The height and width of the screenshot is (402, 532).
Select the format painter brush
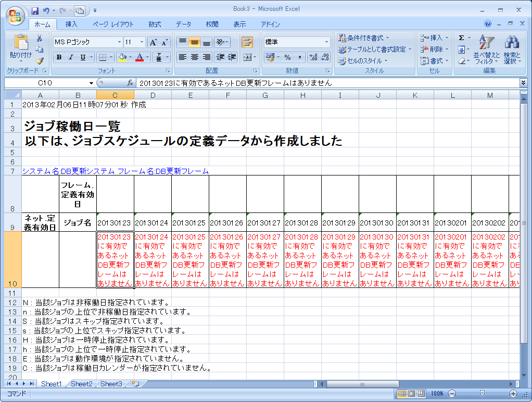click(40, 61)
